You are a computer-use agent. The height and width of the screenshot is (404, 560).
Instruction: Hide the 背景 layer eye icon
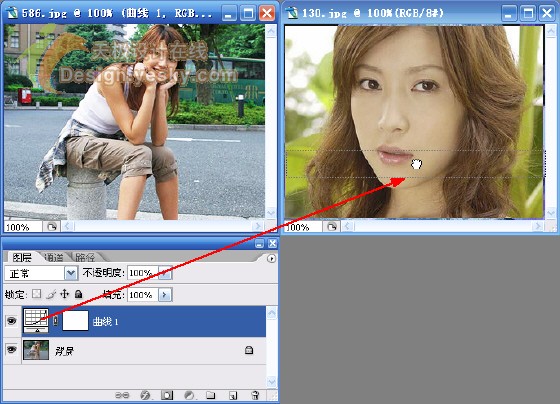(12, 349)
